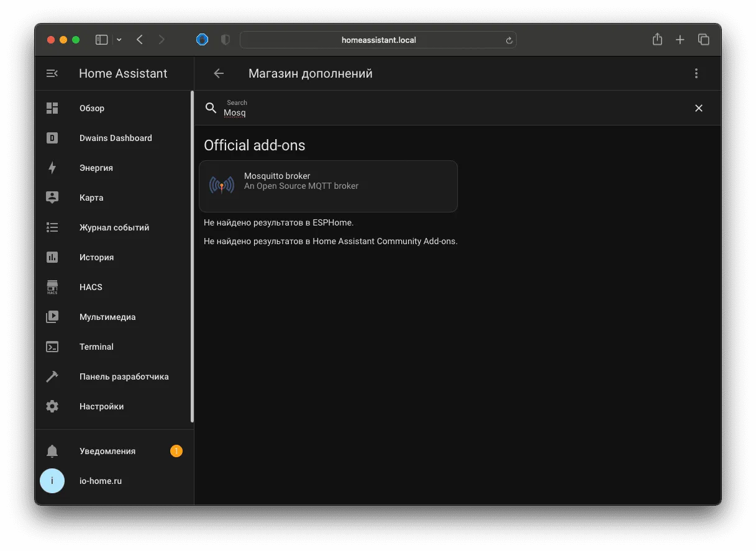Select Энергия in the sidebar
Image resolution: width=756 pixels, height=551 pixels.
pyautogui.click(x=113, y=168)
